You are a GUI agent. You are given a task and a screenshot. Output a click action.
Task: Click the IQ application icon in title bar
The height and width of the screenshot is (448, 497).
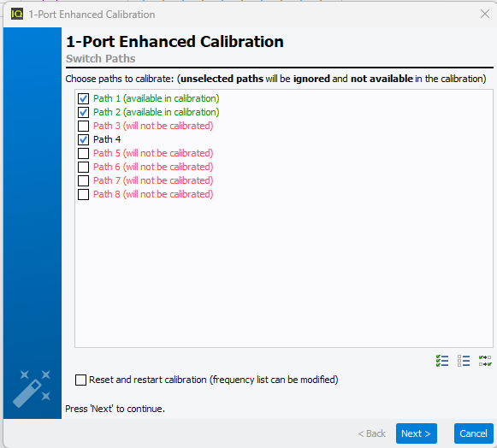tap(17, 15)
